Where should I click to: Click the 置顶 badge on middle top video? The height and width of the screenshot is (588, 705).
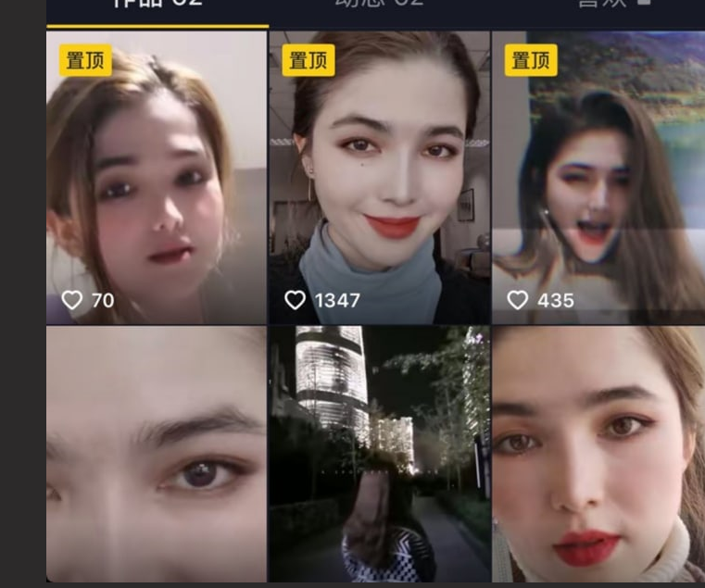pos(309,60)
